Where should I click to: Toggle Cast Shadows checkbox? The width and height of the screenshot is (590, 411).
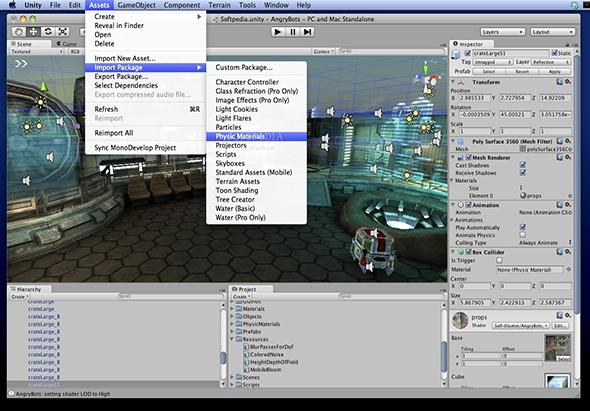[x=523, y=165]
